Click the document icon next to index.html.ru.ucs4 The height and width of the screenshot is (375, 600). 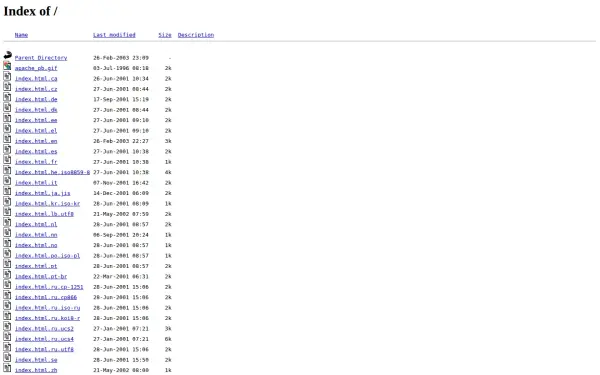(x=7, y=336)
